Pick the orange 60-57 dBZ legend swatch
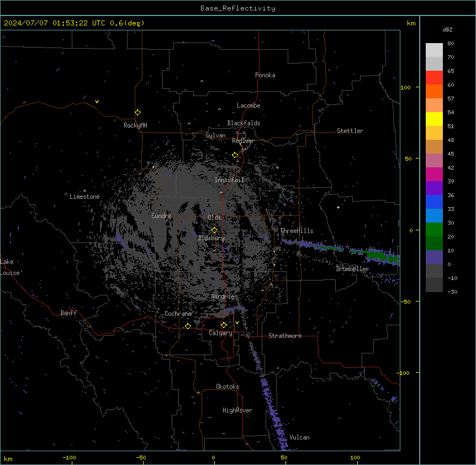Image resolution: width=476 pixels, height=465 pixels. click(x=434, y=91)
